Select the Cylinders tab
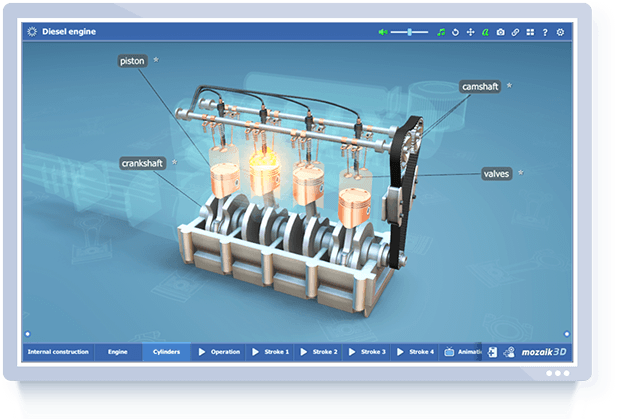The height and width of the screenshot is (419, 621). (x=167, y=352)
